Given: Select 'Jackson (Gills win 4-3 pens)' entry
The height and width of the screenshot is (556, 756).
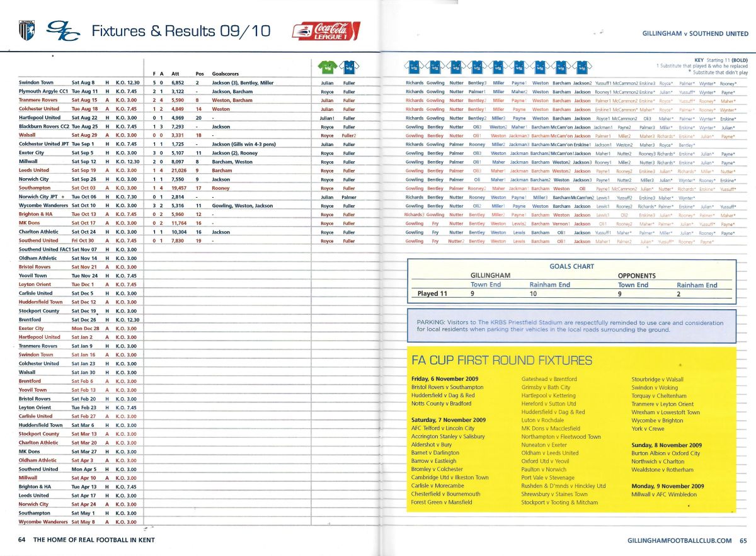Looking at the screenshot, I should coord(244,144).
